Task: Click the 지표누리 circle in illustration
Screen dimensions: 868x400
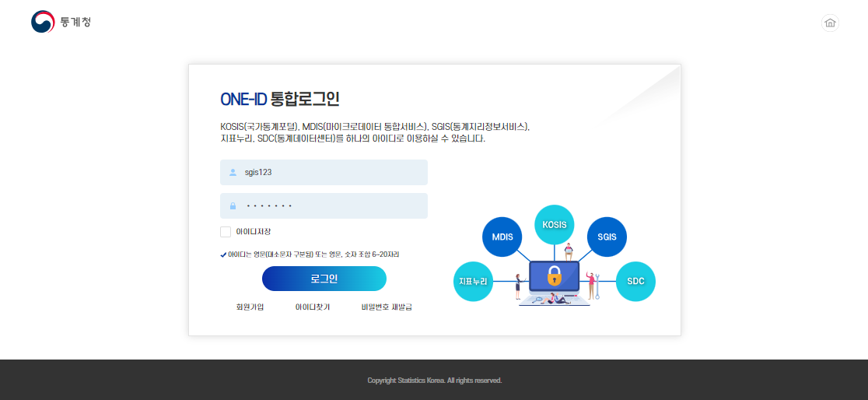Action: click(x=473, y=282)
